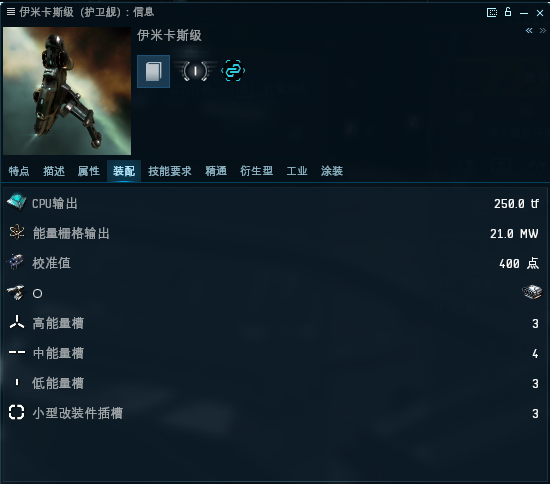Select the 衍生型 tab
The width and height of the screenshot is (550, 484).
256,171
